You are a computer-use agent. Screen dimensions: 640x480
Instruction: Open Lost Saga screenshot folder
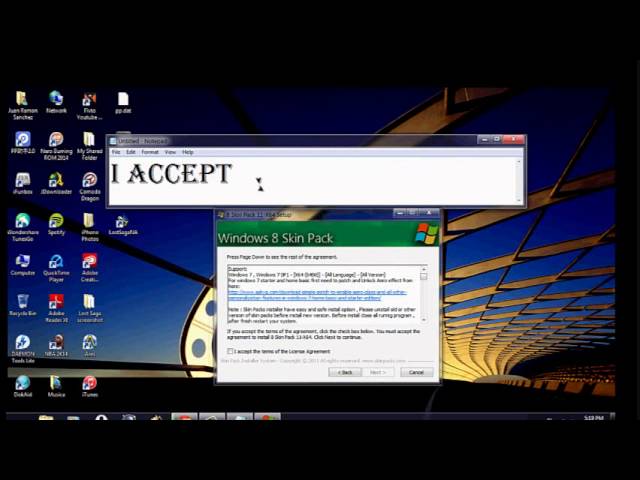(x=89, y=308)
